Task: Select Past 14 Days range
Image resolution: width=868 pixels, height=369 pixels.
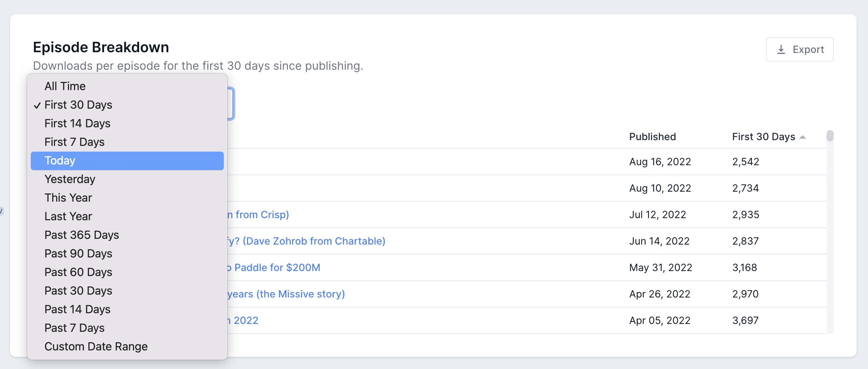Action: [x=77, y=309]
